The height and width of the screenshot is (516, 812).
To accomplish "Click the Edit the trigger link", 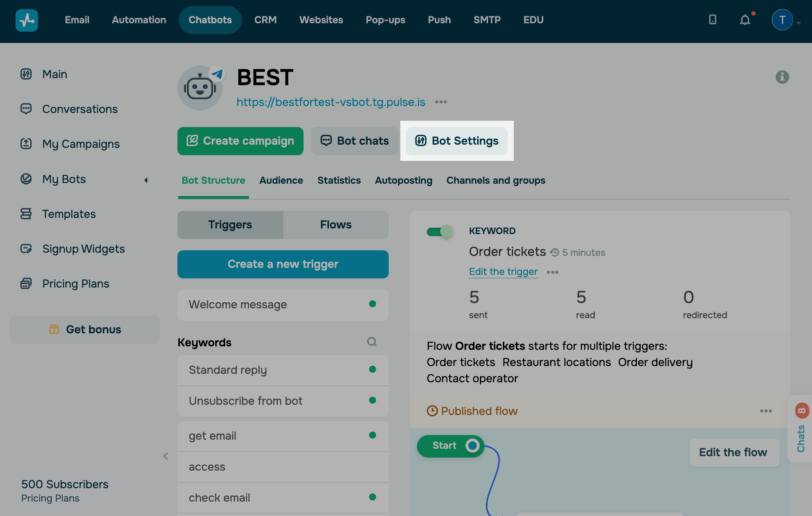I will point(503,272).
